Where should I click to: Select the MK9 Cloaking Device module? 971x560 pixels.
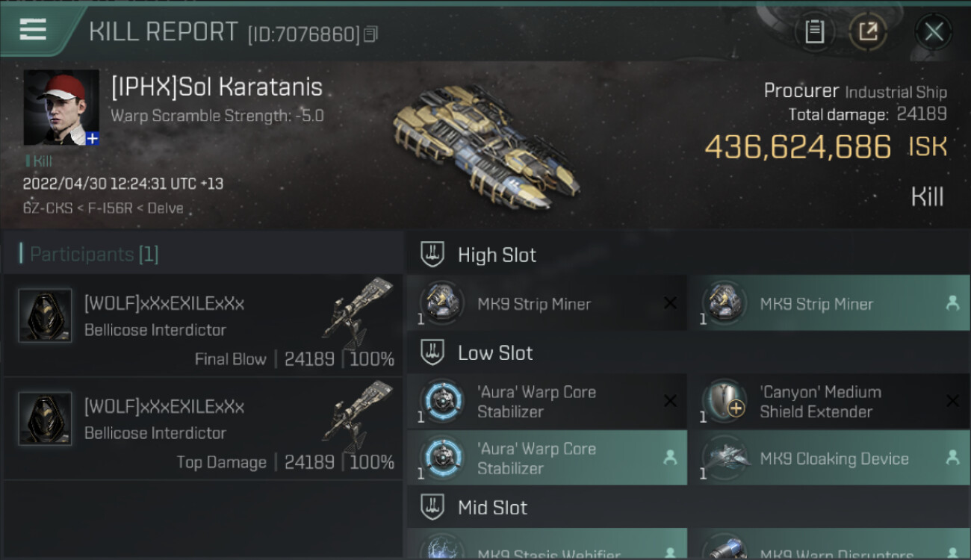829,458
